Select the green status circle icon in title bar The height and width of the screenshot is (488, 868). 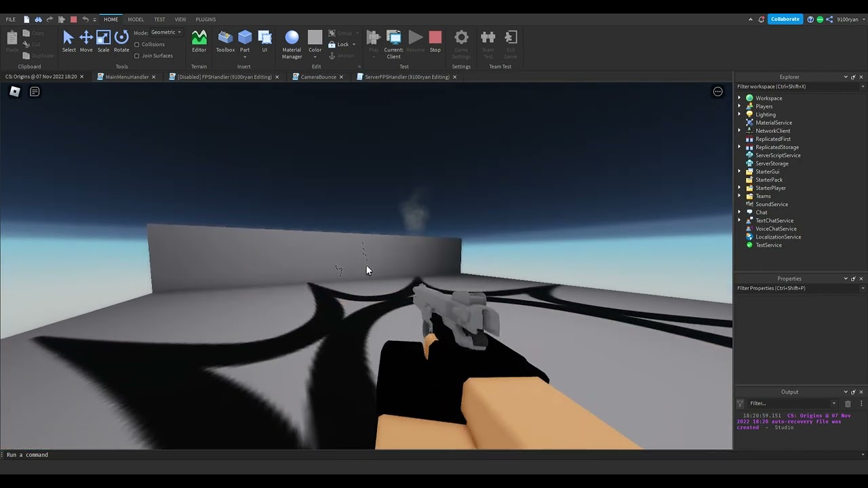click(820, 20)
